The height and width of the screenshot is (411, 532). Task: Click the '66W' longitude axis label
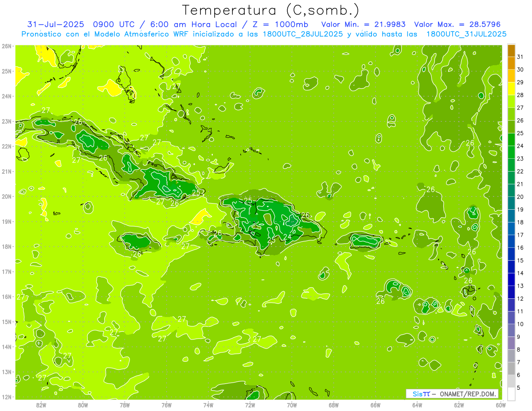[376, 405]
